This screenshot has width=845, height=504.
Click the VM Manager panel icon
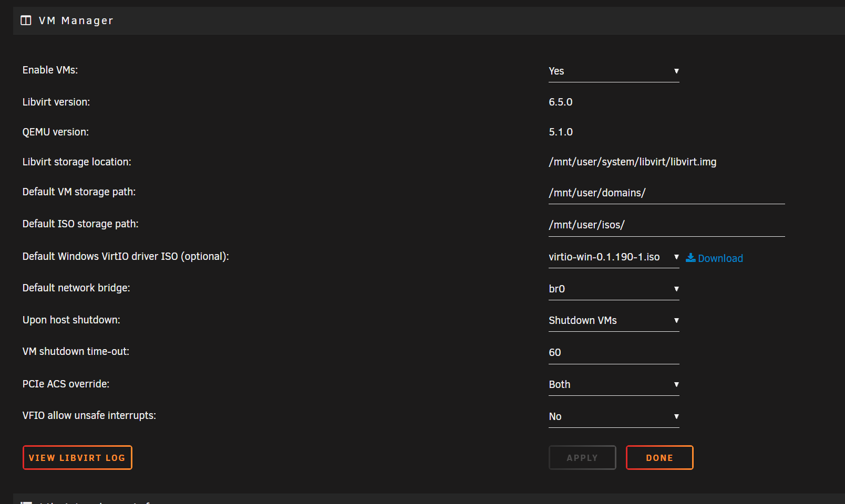point(26,20)
